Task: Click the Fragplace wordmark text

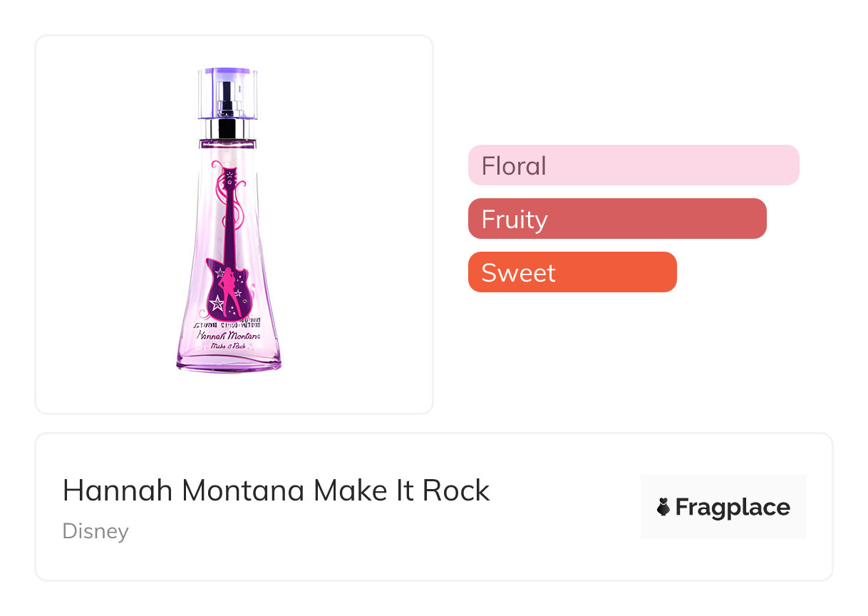Action: pos(732,508)
